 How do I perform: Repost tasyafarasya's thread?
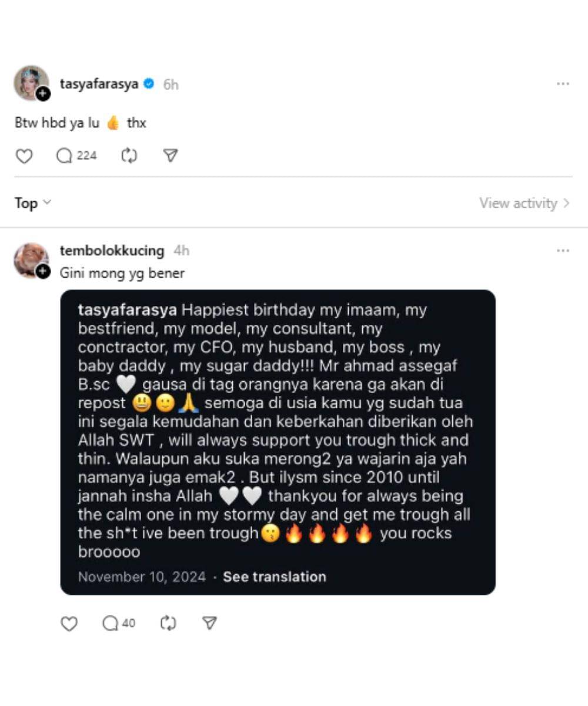[129, 155]
